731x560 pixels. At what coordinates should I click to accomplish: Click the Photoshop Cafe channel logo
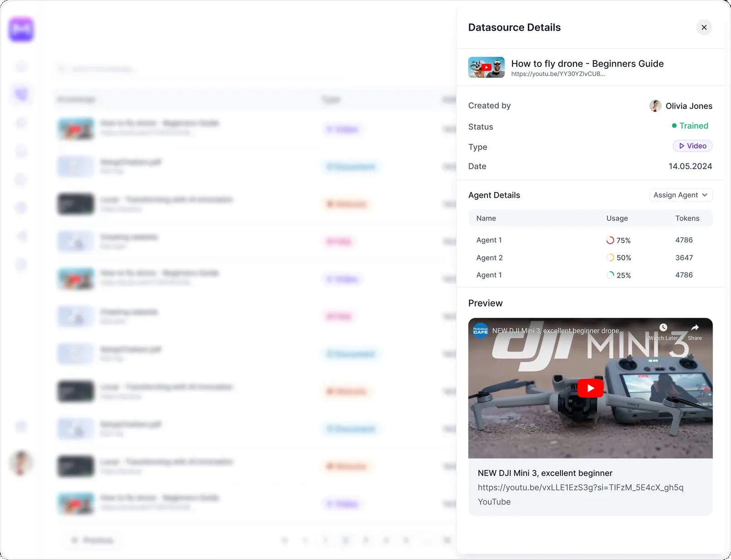[x=481, y=330]
